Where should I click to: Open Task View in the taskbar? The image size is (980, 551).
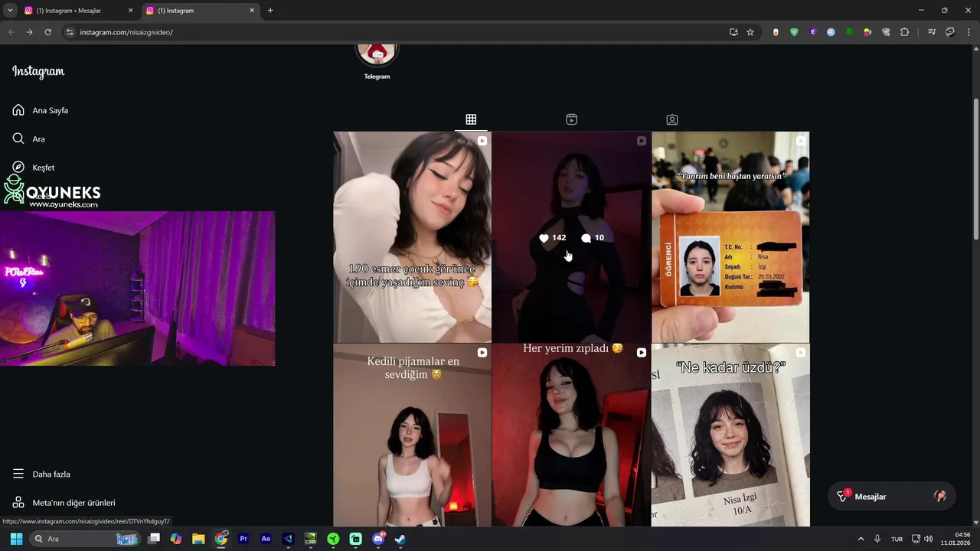[154, 539]
